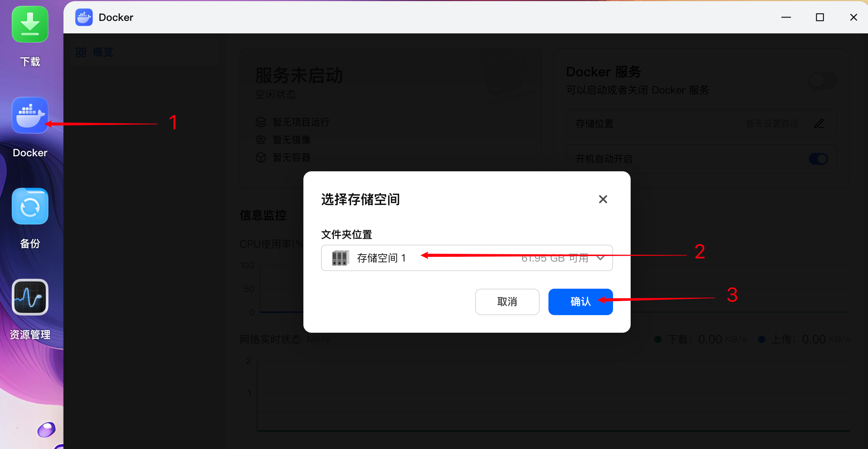868x449 pixels.
Task: Click the 暂无容器 container cube icon
Action: pyautogui.click(x=261, y=157)
